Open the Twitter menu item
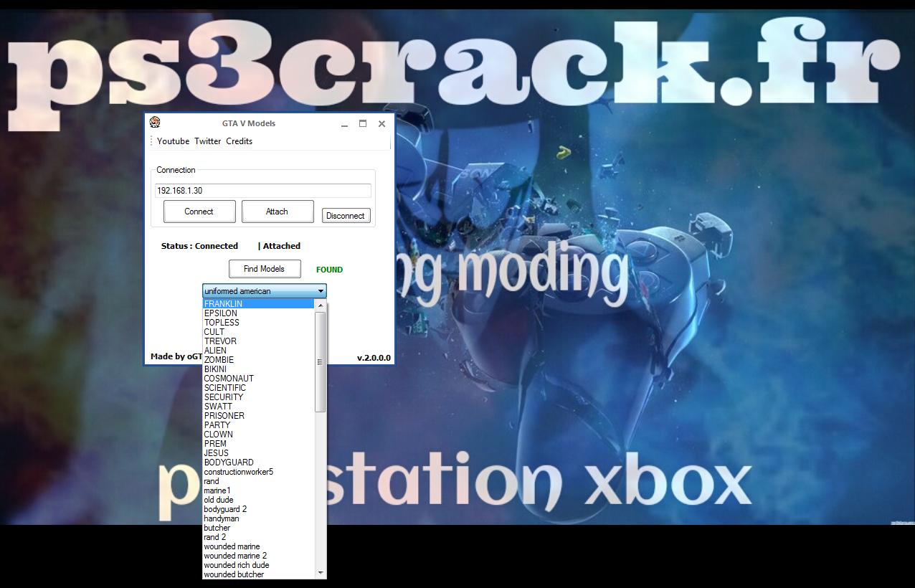The width and height of the screenshot is (915, 588). (208, 141)
